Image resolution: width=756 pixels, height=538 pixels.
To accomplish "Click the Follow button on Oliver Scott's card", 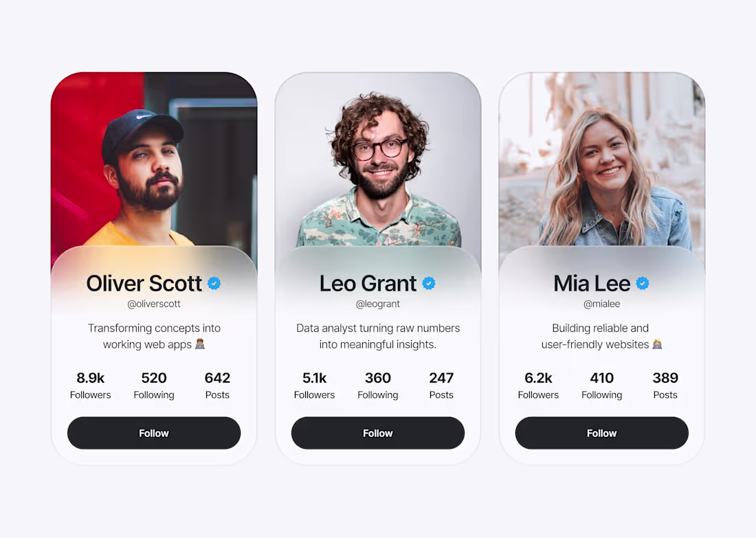I will pos(153,433).
